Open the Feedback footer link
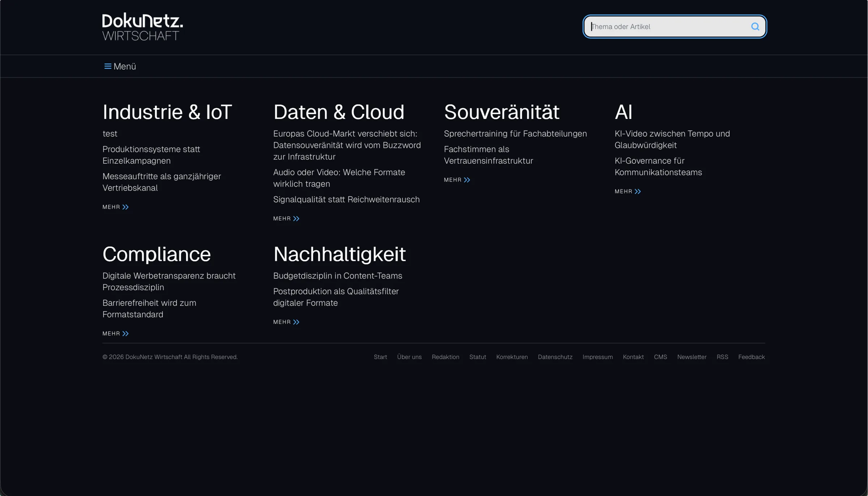The height and width of the screenshot is (496, 868). pyautogui.click(x=751, y=357)
